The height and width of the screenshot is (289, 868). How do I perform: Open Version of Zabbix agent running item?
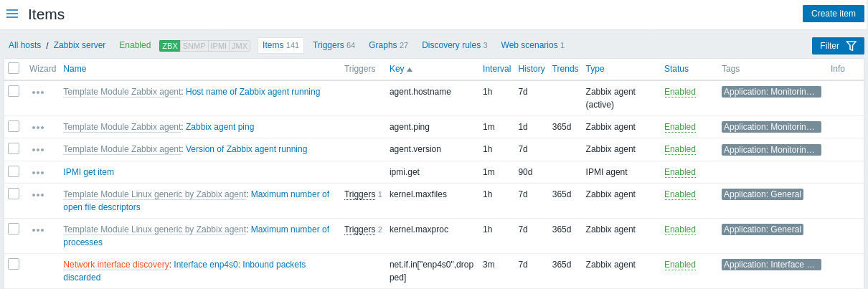pos(246,149)
